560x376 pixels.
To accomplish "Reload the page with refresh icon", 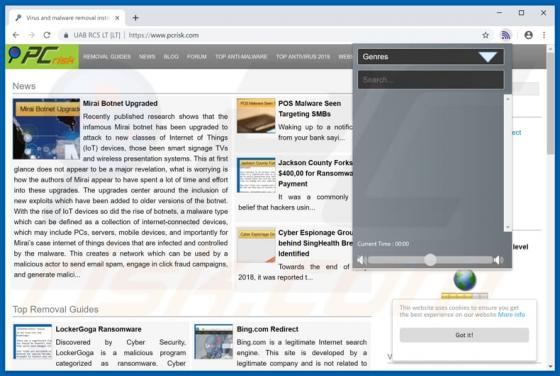I will pos(47,35).
